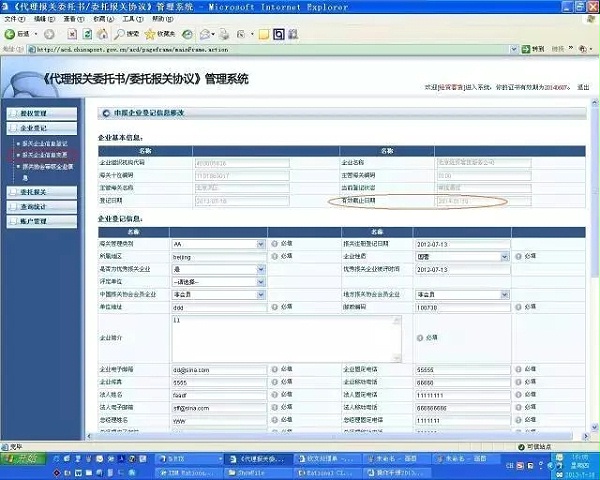Viewport: 600px width, 480px height.
Task: Open the Back button history dropdown arrow
Action: coord(36,34)
